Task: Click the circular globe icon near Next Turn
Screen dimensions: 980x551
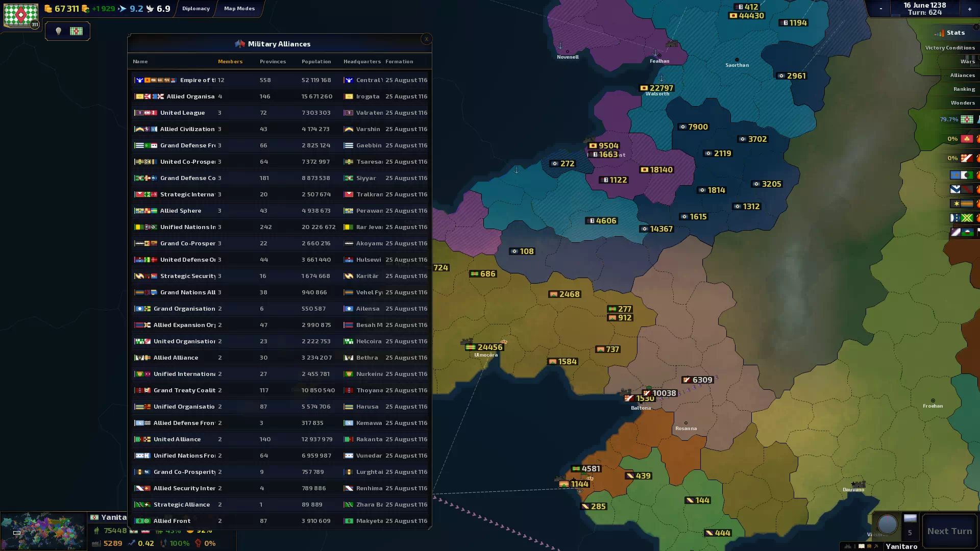Action: tap(887, 524)
